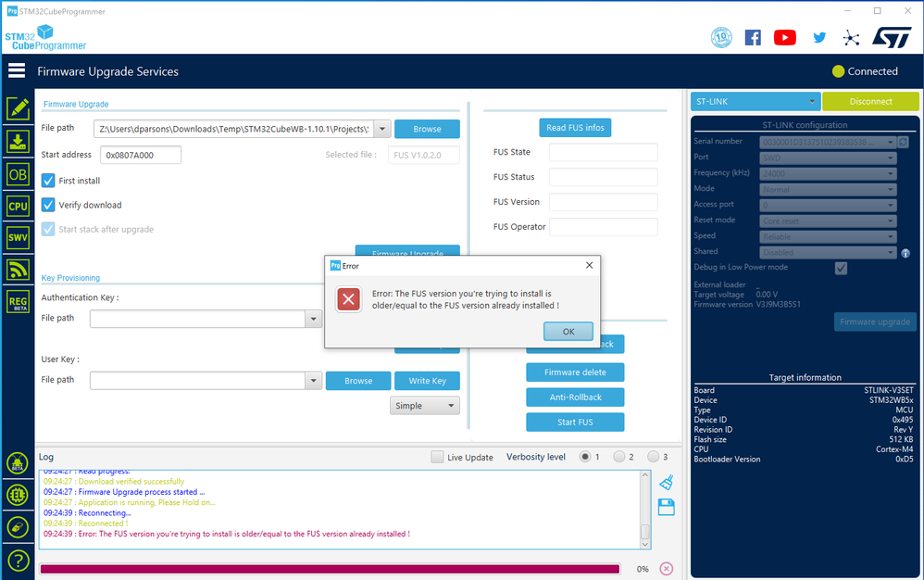Viewport: 924px width, 580px height.
Task: Open the Frequency (kHz) dropdown
Action: pos(828,174)
